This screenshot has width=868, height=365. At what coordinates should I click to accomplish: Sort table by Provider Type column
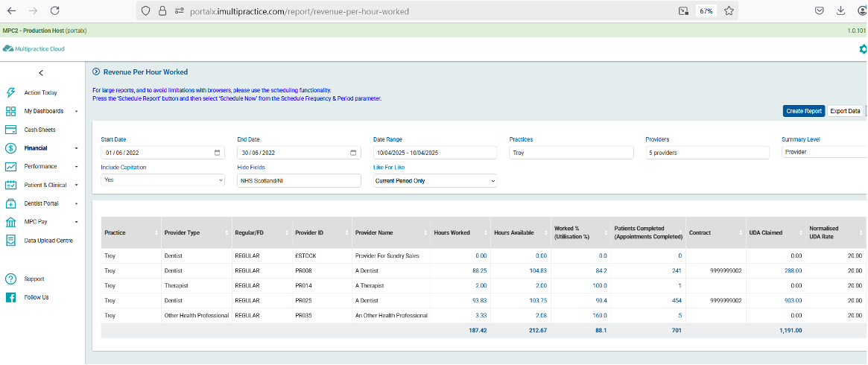[x=196, y=233]
